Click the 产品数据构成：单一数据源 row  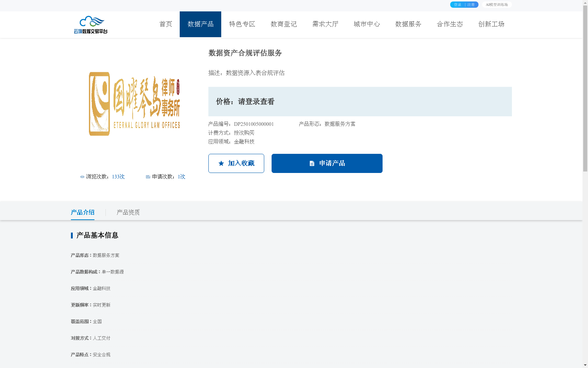tap(97, 272)
